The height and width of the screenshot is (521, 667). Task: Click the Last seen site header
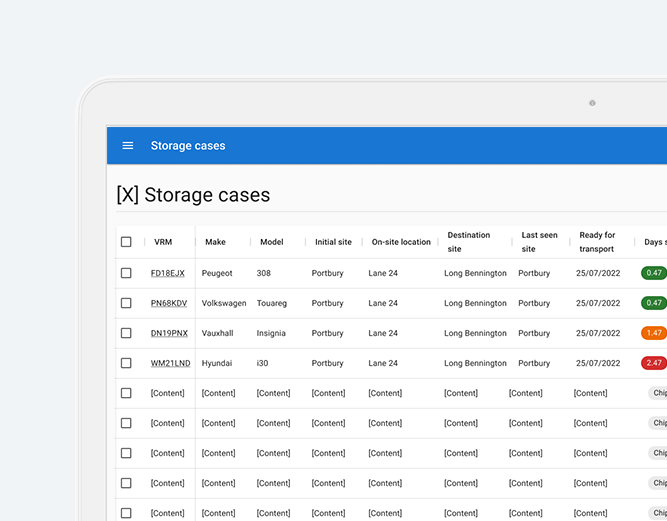[539, 242]
